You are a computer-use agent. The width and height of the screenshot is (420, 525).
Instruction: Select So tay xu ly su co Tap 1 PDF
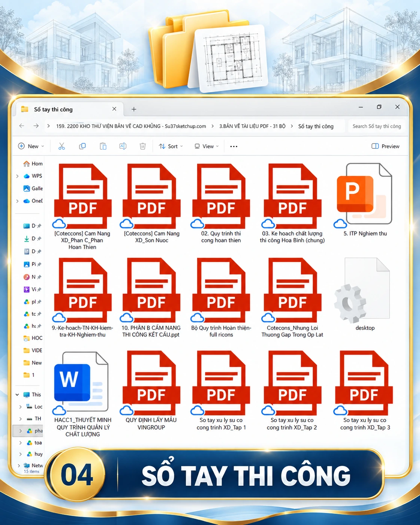221,391
